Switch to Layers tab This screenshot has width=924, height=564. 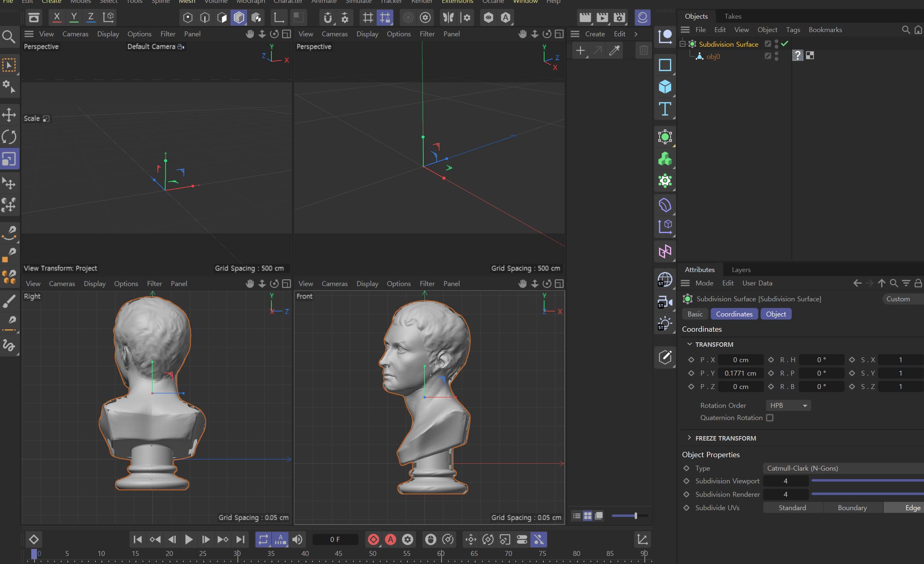pos(741,270)
